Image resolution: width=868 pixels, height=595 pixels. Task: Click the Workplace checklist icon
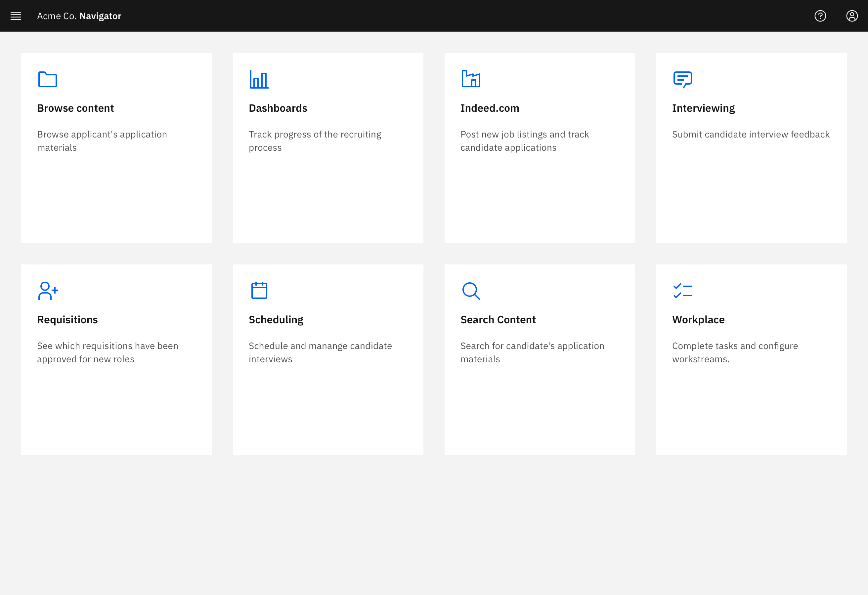pos(682,291)
